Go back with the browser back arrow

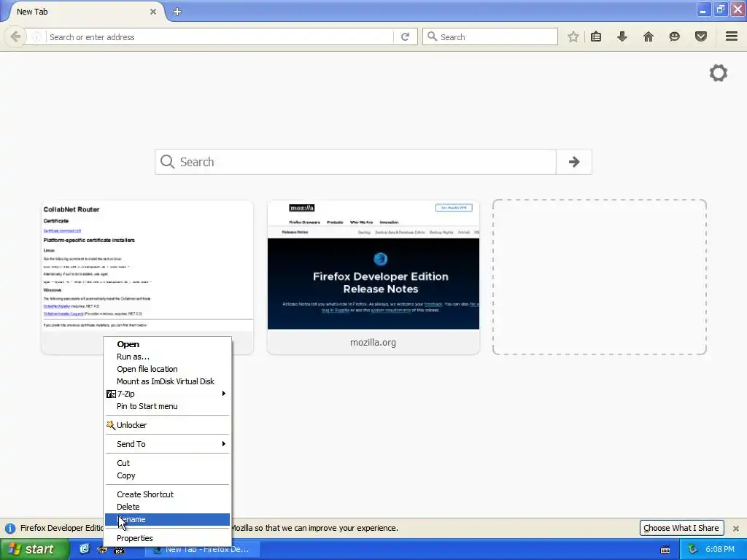point(15,36)
